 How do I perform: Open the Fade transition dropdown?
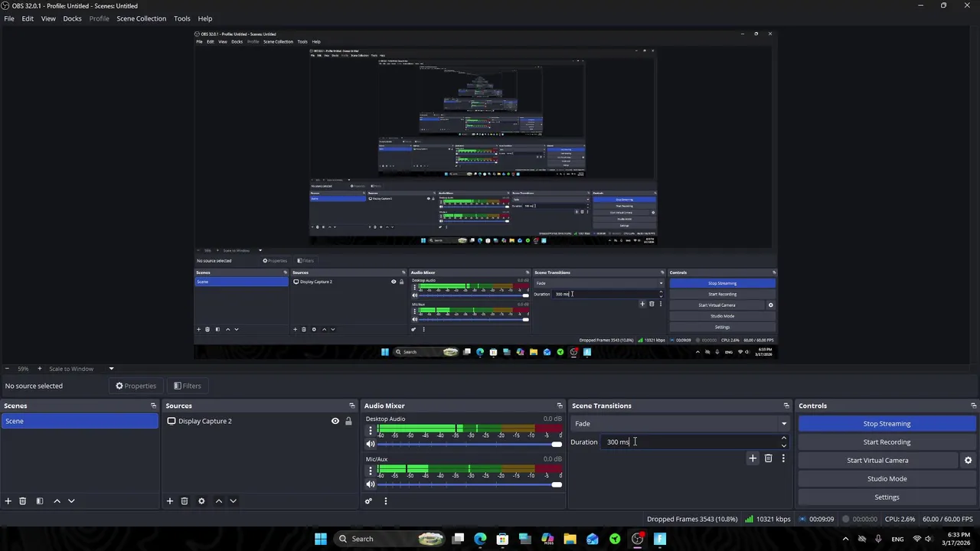coord(681,424)
